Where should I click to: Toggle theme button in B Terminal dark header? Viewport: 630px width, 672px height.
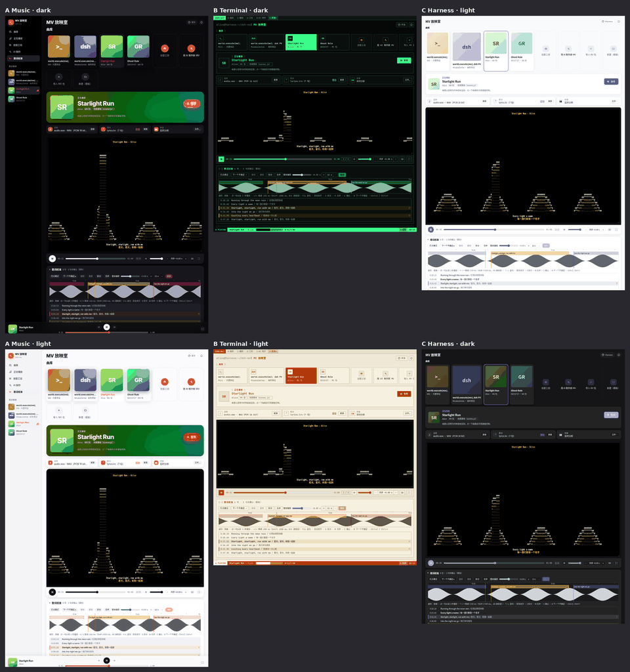coord(402,25)
